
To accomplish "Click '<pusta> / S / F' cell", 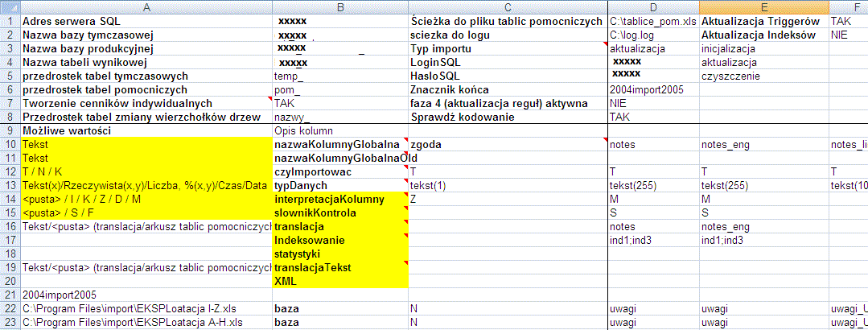I will click(146, 212).
